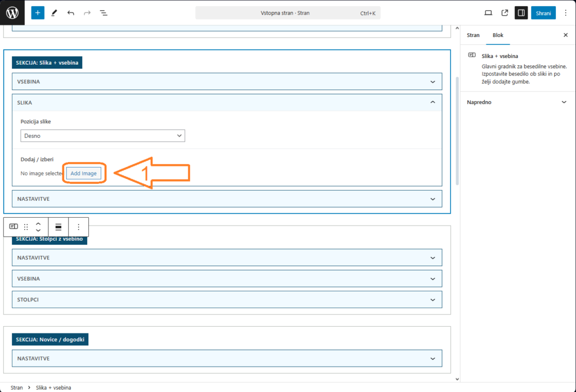The width and height of the screenshot is (576, 392).
Task: Click the block alignment toolbar icon
Action: (58, 227)
